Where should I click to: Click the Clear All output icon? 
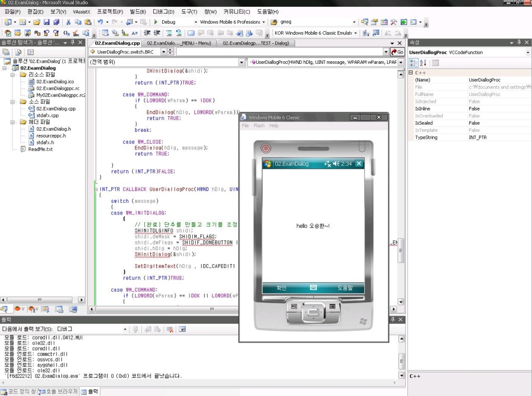[170, 329]
